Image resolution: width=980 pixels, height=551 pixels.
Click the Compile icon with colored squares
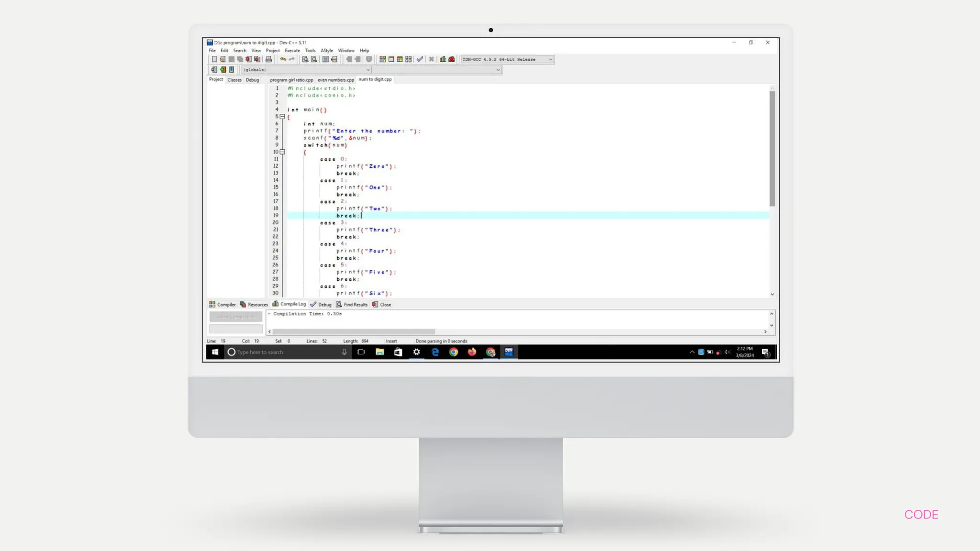382,59
